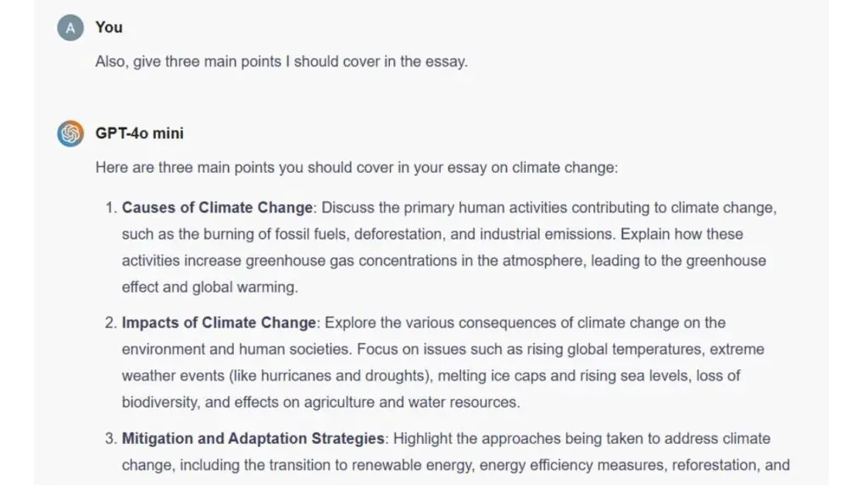Click the phrase "effect and global warming"

click(209, 287)
